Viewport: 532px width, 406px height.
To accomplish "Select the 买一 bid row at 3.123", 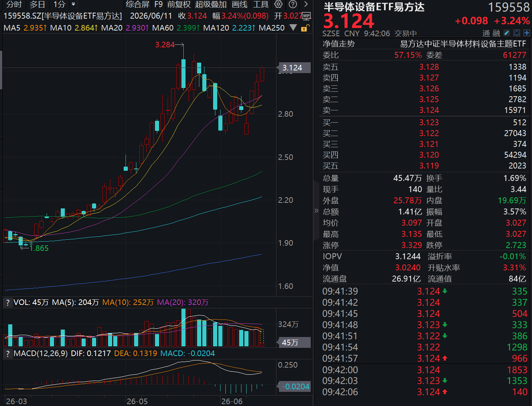I will (424, 122).
